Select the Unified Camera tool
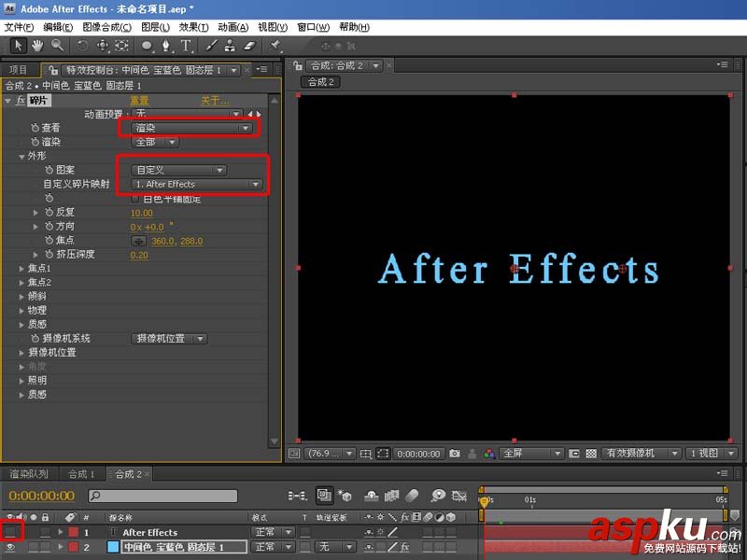747x560 pixels. [x=103, y=46]
